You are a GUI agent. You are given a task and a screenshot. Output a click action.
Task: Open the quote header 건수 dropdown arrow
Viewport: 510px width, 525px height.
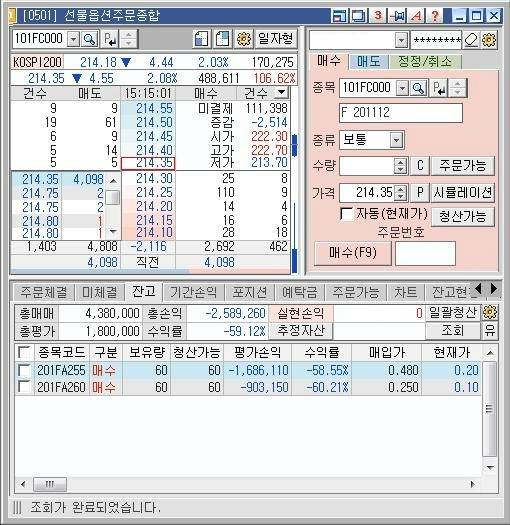[281, 92]
